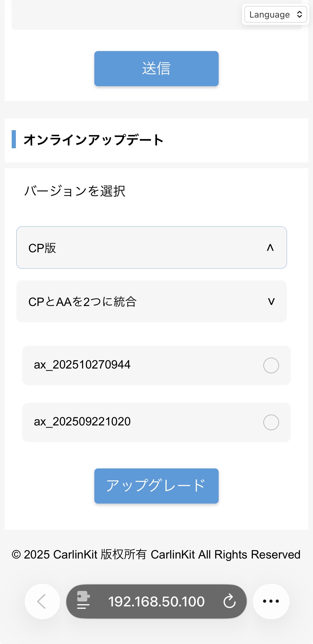
Task: Click the CPとAAを2つに統合 chevron arrow
Action: pos(271,302)
